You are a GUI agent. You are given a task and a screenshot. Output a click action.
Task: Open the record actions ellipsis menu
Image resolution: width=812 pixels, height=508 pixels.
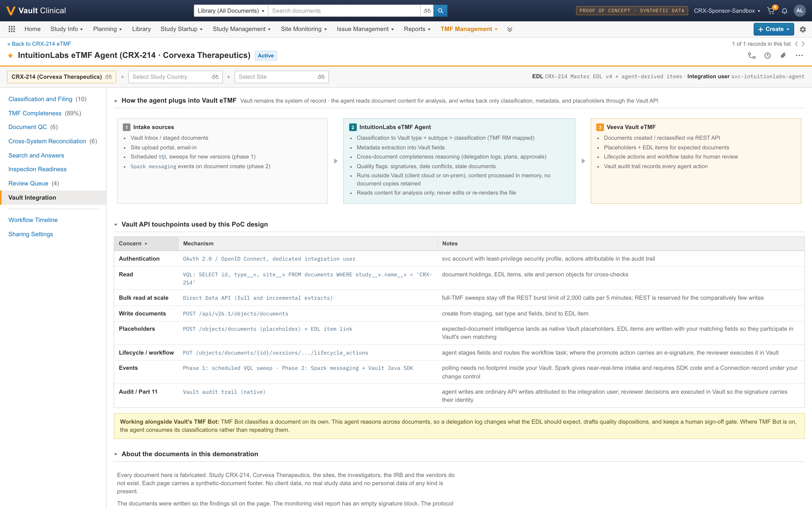799,56
